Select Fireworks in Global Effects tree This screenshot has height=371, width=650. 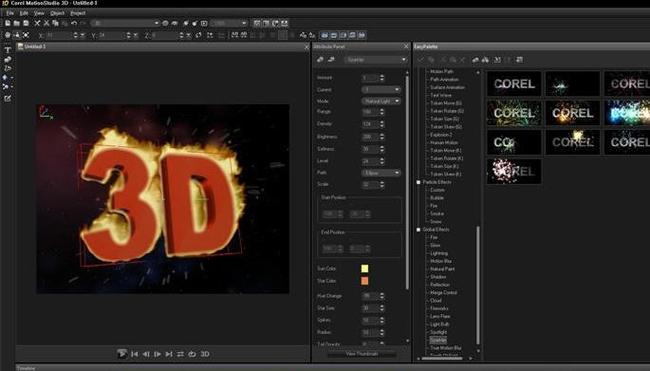coord(439,308)
